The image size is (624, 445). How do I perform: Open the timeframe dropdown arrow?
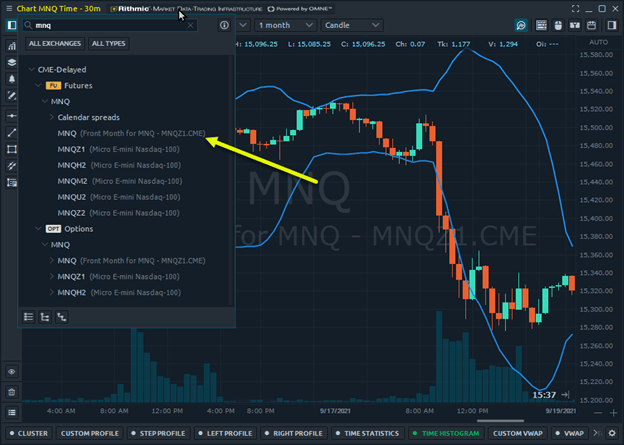pos(243,25)
